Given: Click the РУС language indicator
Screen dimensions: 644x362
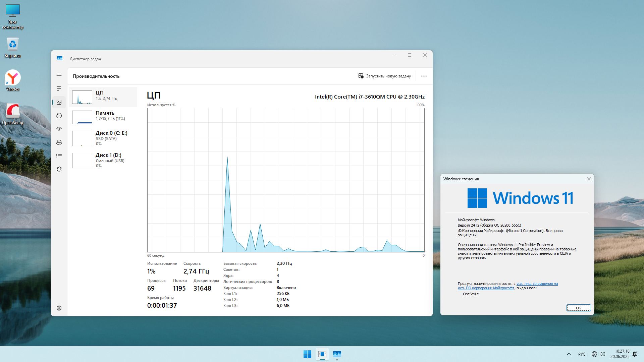Looking at the screenshot, I should (x=582, y=354).
